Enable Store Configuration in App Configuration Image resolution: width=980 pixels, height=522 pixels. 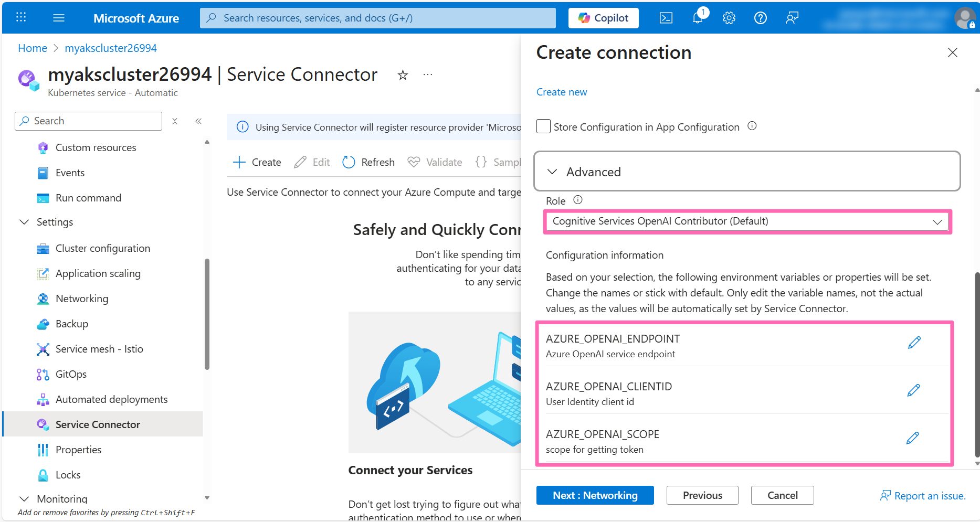point(543,126)
